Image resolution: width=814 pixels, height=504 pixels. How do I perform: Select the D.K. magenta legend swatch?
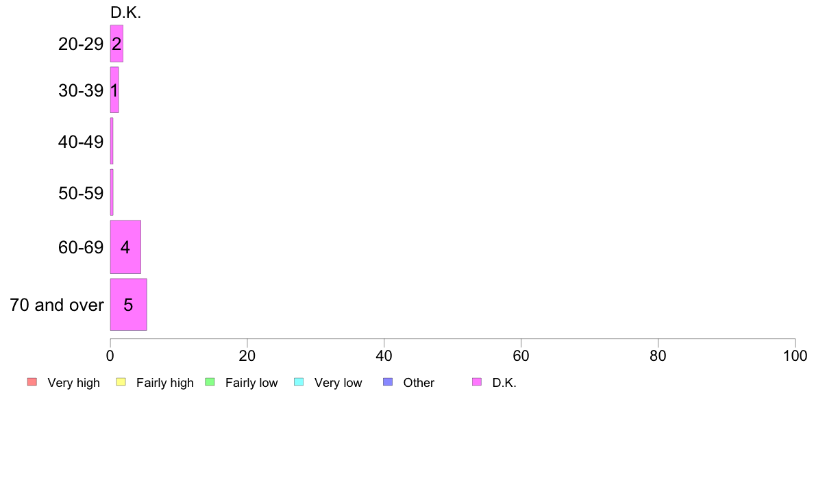pos(477,382)
